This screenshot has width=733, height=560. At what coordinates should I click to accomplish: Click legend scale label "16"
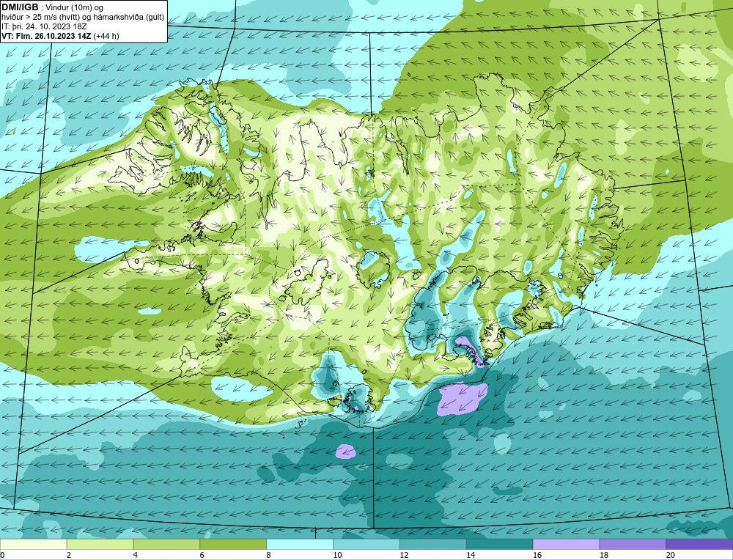pos(537,555)
